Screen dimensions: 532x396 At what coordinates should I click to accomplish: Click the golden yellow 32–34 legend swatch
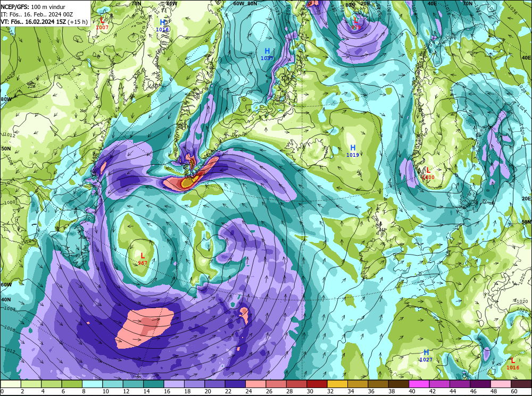[x=338, y=384]
